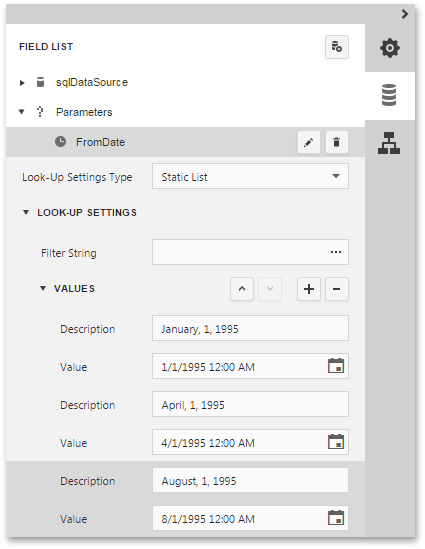This screenshot has width=425, height=549.
Task: Switch to the Field List database tab
Action: [x=389, y=95]
